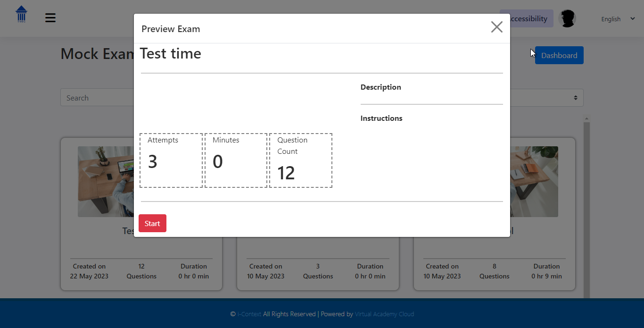Open the I-Context footer link
Screen dimensions: 644x328
click(x=249, y=314)
